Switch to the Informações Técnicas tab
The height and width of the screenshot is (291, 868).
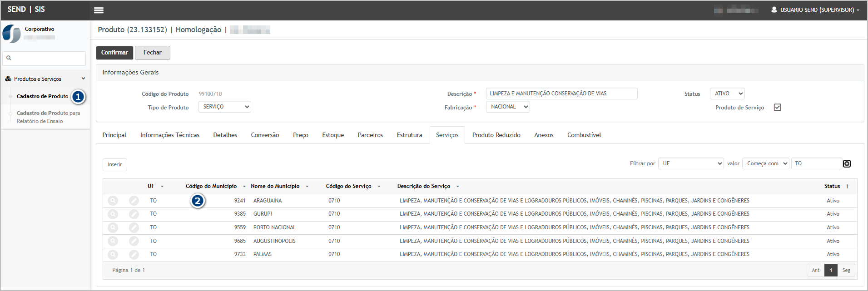[169, 135]
